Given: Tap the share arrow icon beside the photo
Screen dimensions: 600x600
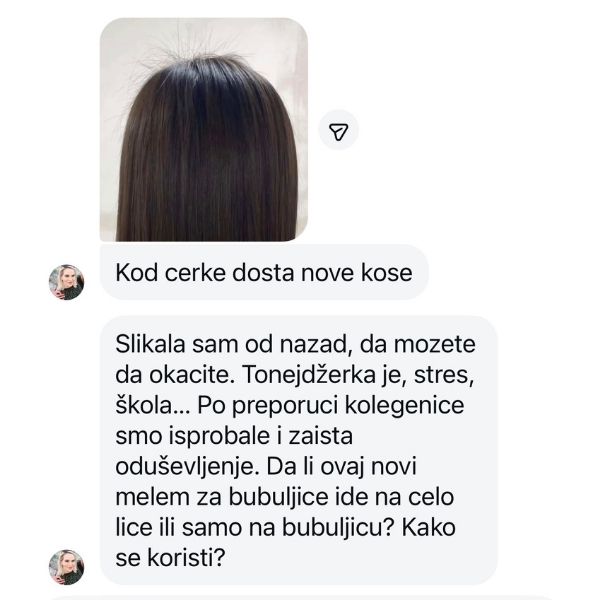Looking at the screenshot, I should (339, 130).
